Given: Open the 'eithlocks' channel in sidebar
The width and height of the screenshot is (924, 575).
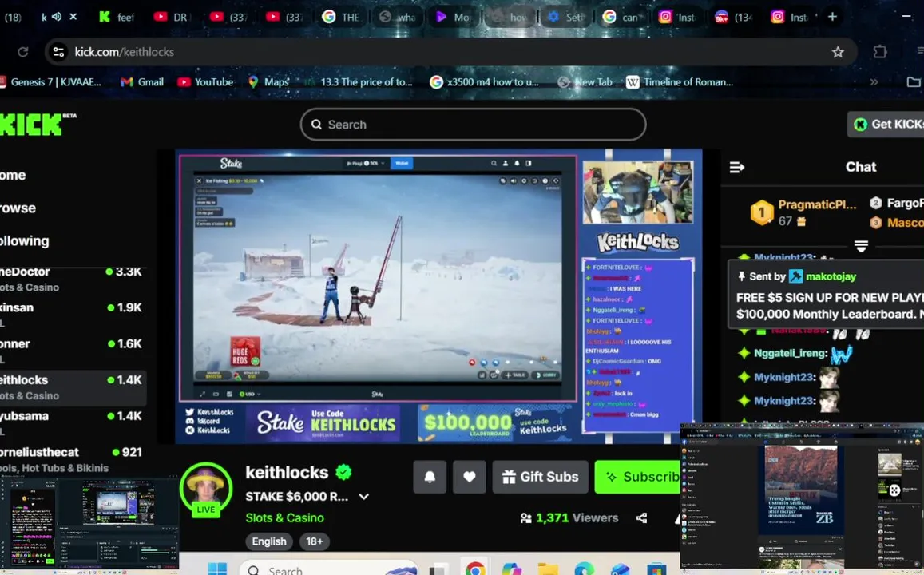Looking at the screenshot, I should [x=71, y=387].
